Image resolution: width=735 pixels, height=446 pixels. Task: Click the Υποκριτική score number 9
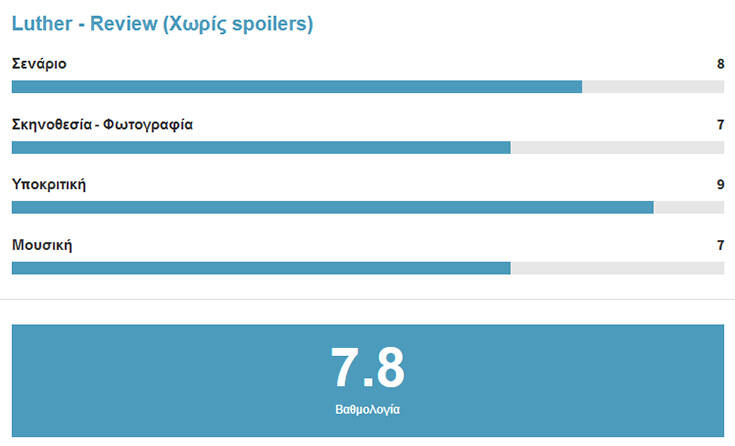click(720, 185)
